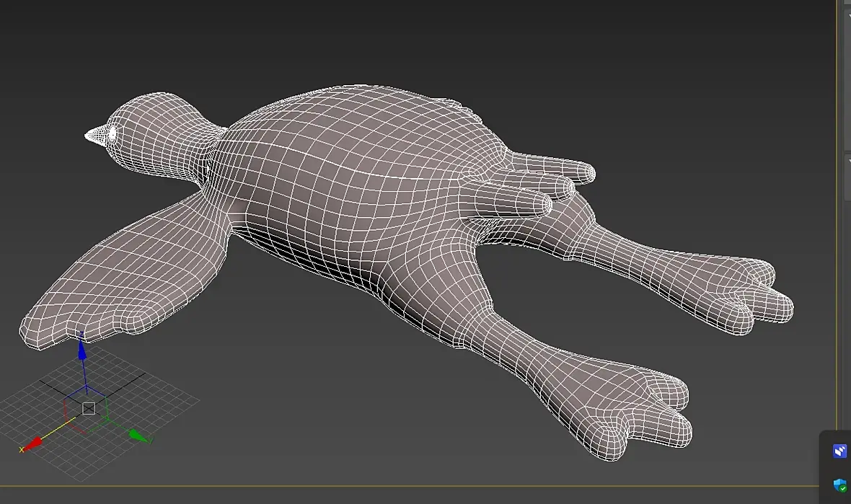Select the bird mesh's white eye
Image resolution: width=851 pixels, height=504 pixels.
click(x=113, y=133)
